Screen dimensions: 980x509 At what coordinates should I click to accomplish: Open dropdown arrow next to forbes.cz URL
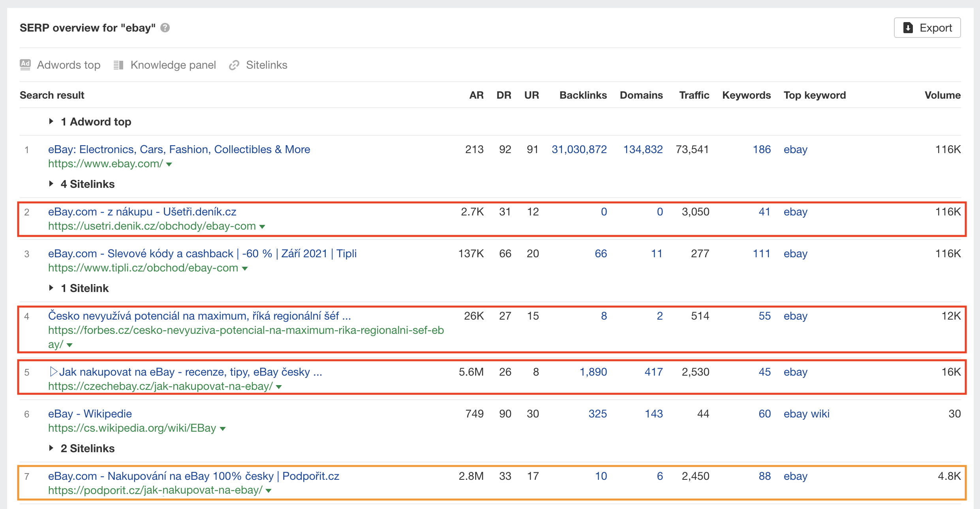click(x=70, y=345)
